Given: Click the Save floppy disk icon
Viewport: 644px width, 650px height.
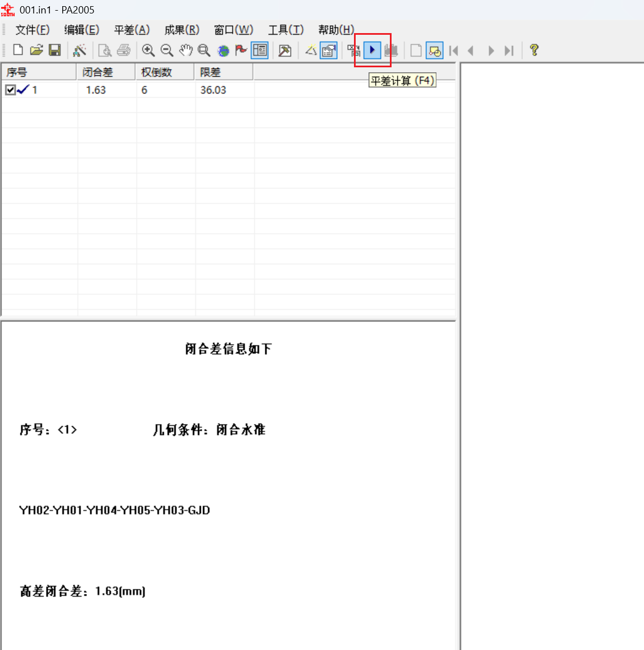Looking at the screenshot, I should (55, 50).
